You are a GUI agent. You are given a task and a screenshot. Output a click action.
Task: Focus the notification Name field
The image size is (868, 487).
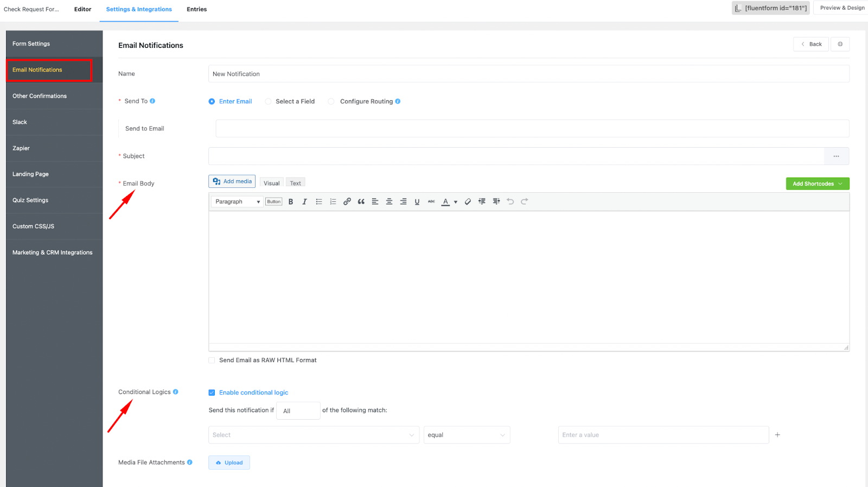[529, 74]
